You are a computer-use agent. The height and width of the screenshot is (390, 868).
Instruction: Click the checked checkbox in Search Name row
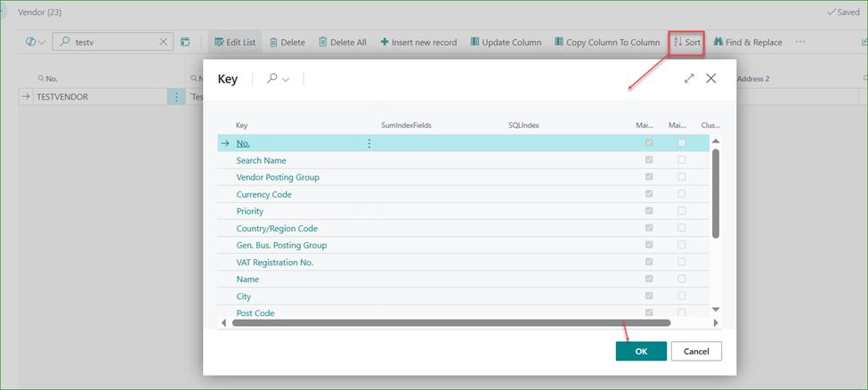point(649,160)
